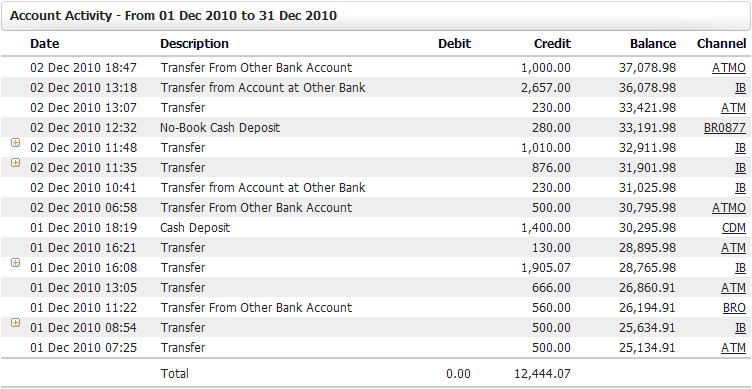Click the Date column header
The width and height of the screenshot is (752, 389).
45,44
